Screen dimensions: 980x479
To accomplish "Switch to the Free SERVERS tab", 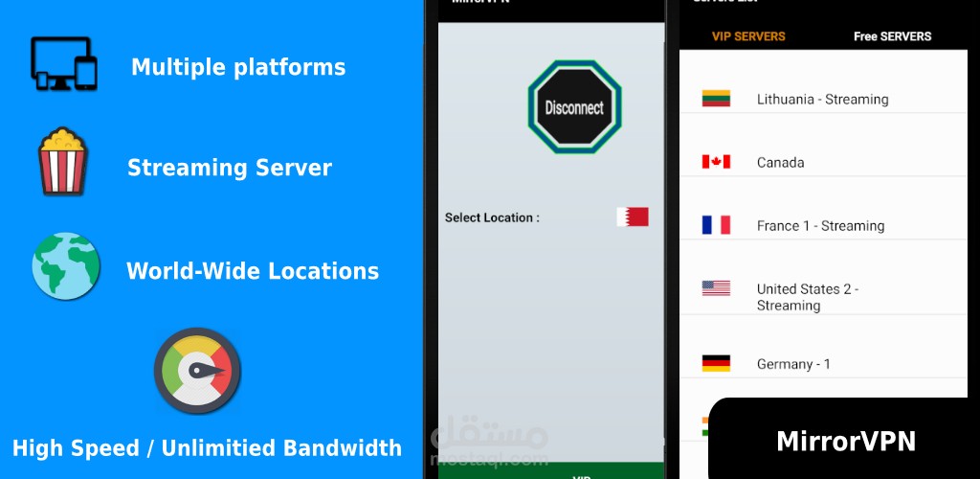I will pyautogui.click(x=893, y=37).
